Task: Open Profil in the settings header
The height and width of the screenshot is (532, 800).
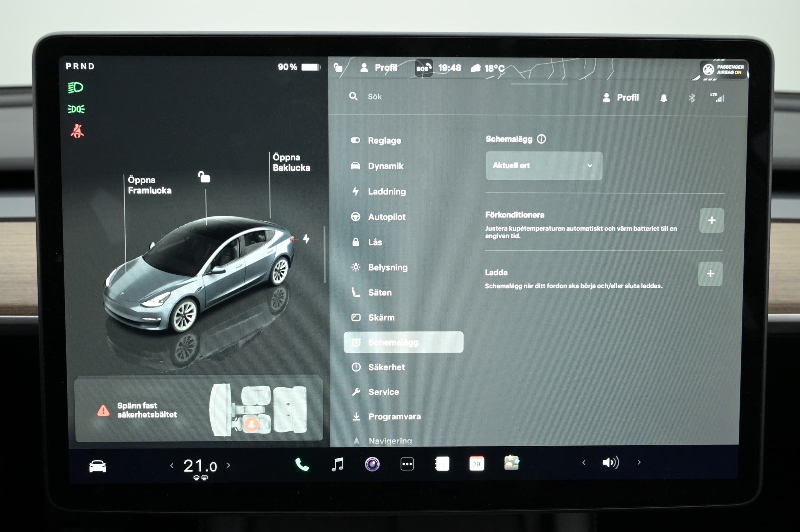Action: 621,98
